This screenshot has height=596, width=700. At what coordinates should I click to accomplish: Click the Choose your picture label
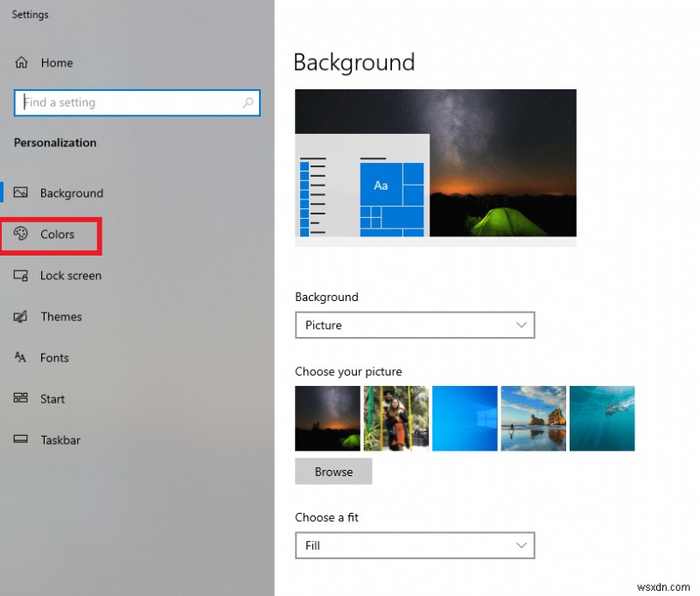tap(348, 371)
